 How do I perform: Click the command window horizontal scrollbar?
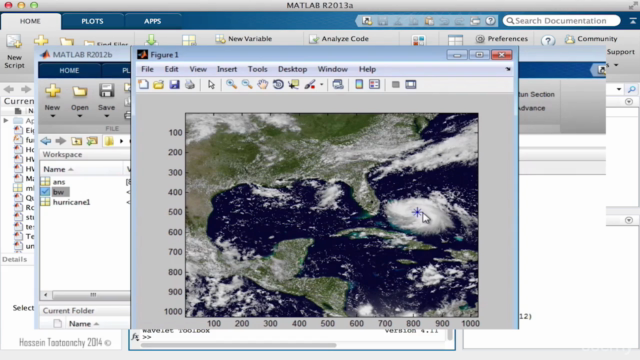click(x=238, y=345)
